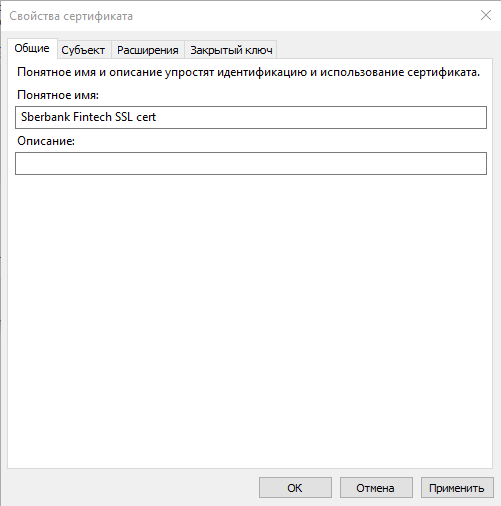Place cursor on the word Sberbank

pyautogui.click(x=46, y=117)
